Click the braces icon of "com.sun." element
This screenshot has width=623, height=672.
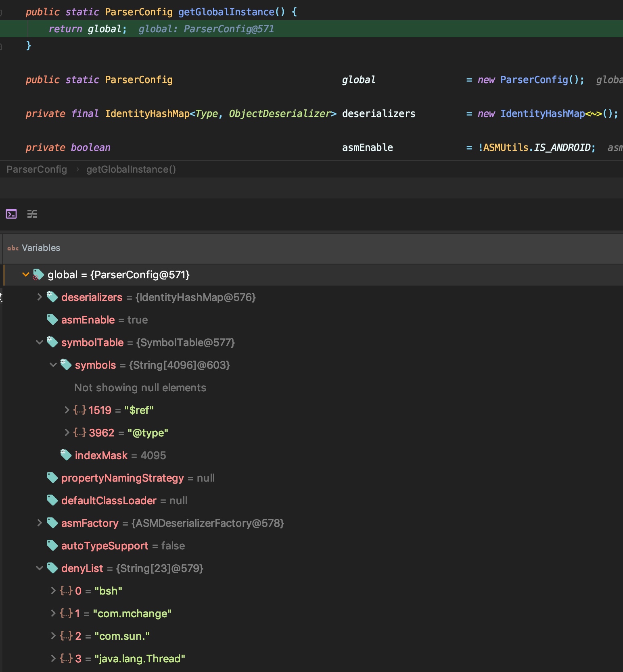click(66, 636)
